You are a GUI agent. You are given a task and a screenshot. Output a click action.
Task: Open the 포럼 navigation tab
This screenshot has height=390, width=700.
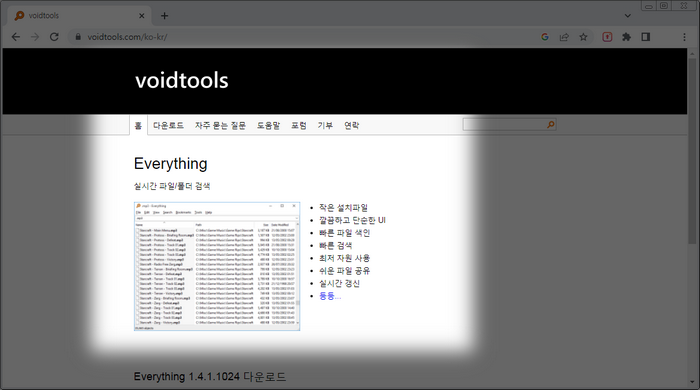[x=299, y=125]
